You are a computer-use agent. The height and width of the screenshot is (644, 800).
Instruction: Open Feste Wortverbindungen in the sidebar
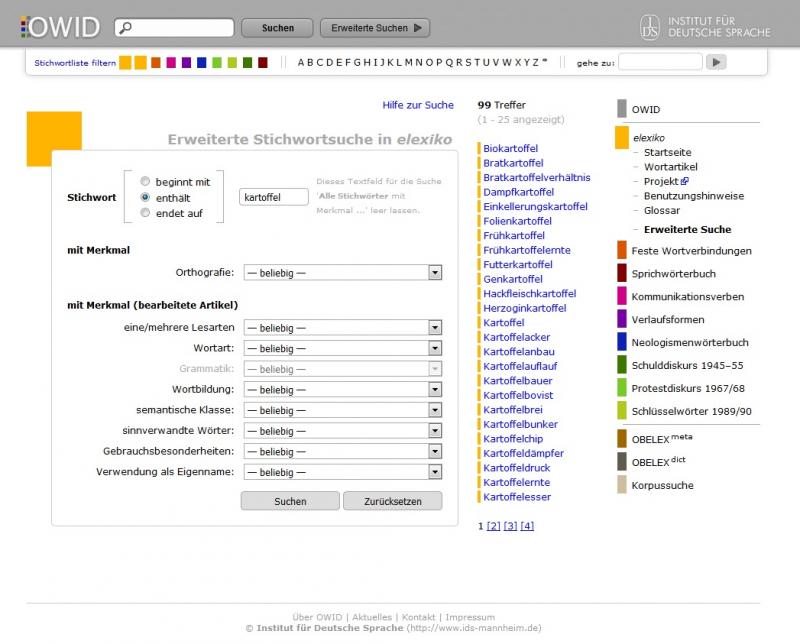pos(691,251)
